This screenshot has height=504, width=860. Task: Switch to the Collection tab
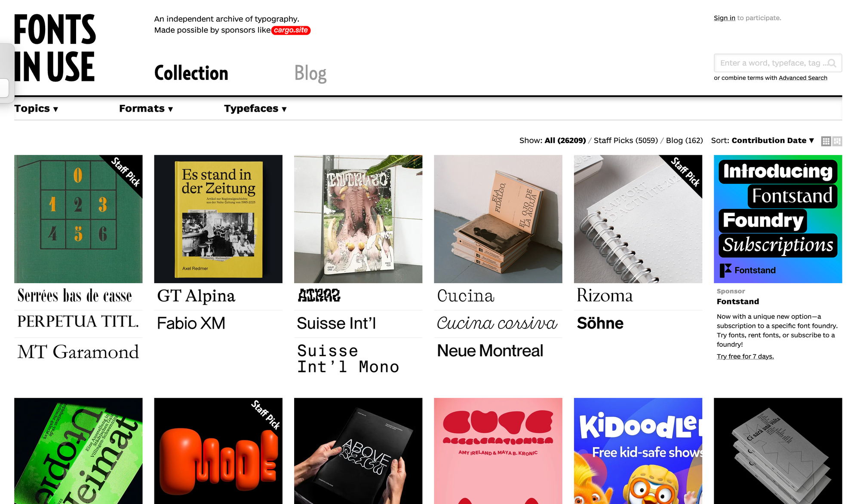pos(191,73)
